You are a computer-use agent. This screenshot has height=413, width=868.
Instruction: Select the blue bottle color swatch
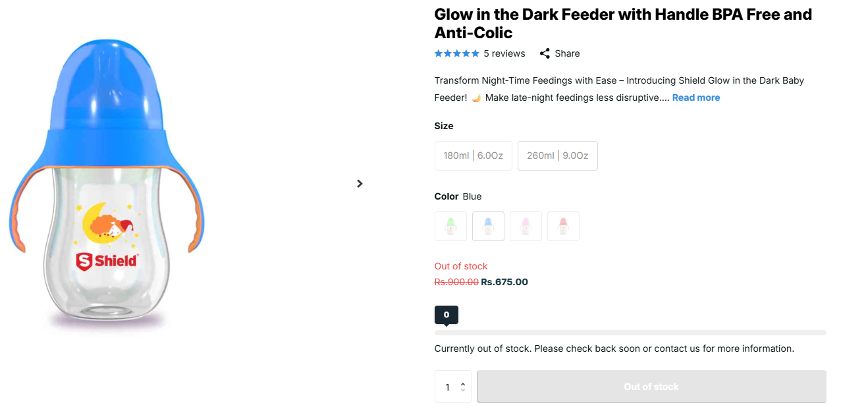[488, 227]
